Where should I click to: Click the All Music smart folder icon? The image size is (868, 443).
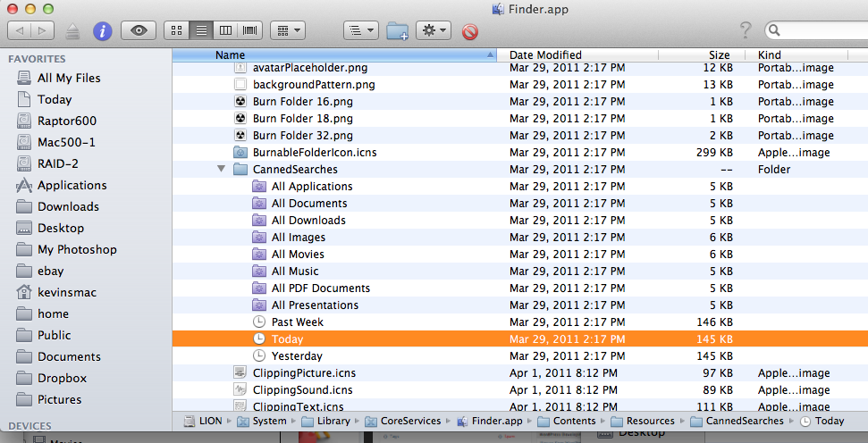259,272
